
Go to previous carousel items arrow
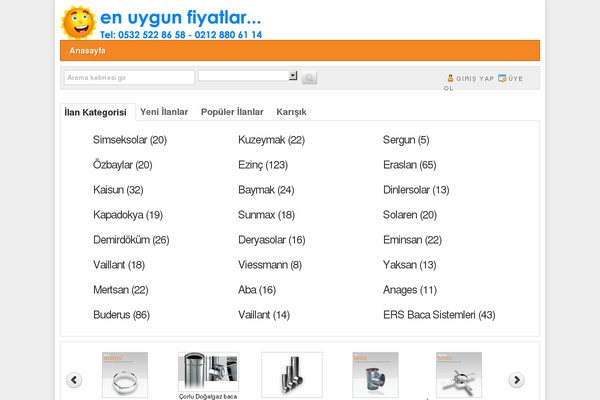[x=74, y=380]
